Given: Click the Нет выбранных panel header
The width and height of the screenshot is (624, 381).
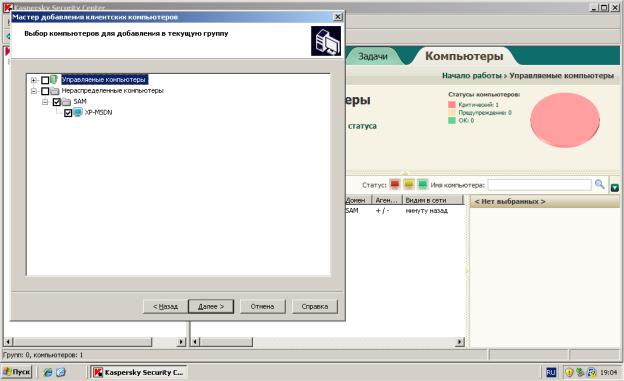Looking at the screenshot, I should coord(545,201).
